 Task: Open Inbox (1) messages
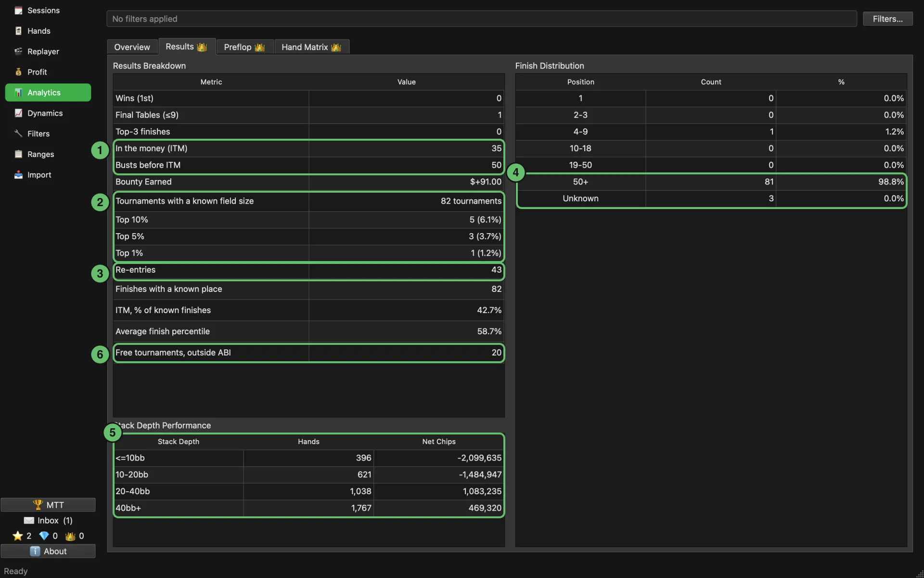coord(48,521)
